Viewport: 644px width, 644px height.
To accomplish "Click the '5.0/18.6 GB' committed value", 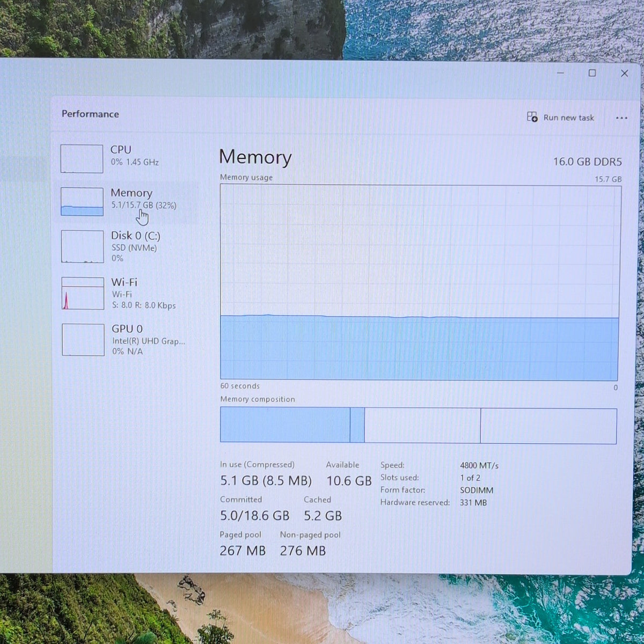I will click(x=254, y=516).
